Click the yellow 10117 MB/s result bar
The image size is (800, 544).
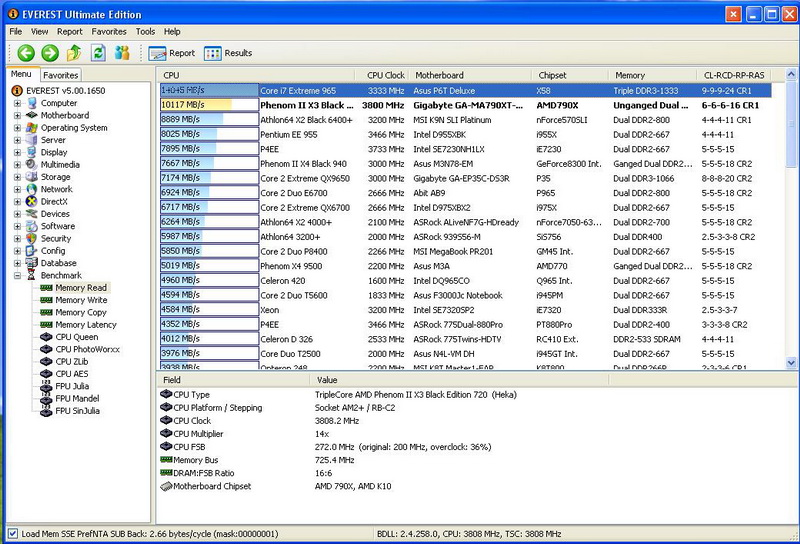click(196, 104)
